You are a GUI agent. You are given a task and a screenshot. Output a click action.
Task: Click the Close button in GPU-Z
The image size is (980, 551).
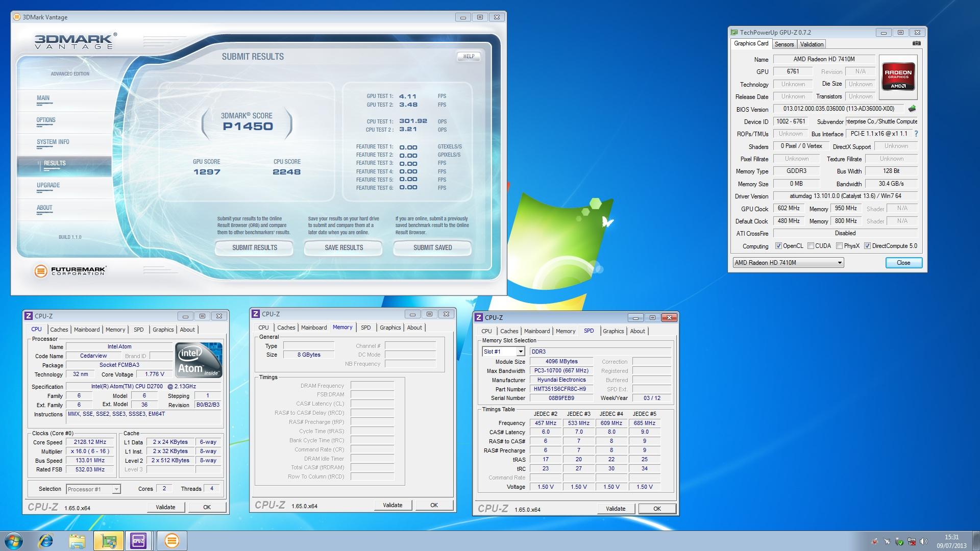pyautogui.click(x=903, y=263)
